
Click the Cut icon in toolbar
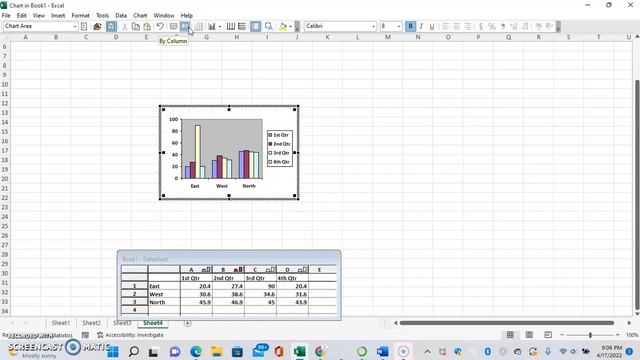click(x=124, y=26)
